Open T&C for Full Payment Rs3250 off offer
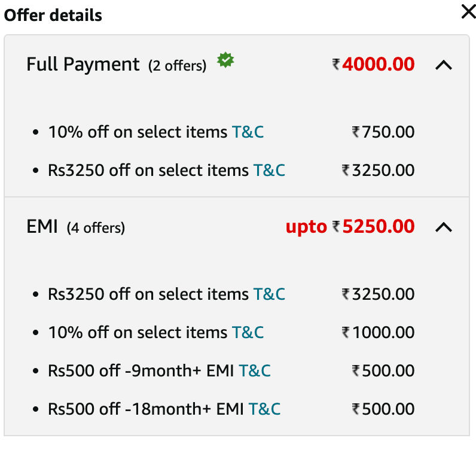The height and width of the screenshot is (450, 476). click(x=269, y=170)
